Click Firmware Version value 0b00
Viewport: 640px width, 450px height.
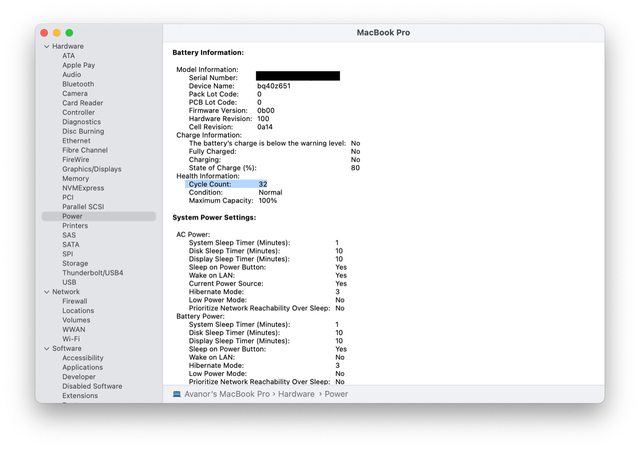pos(266,110)
